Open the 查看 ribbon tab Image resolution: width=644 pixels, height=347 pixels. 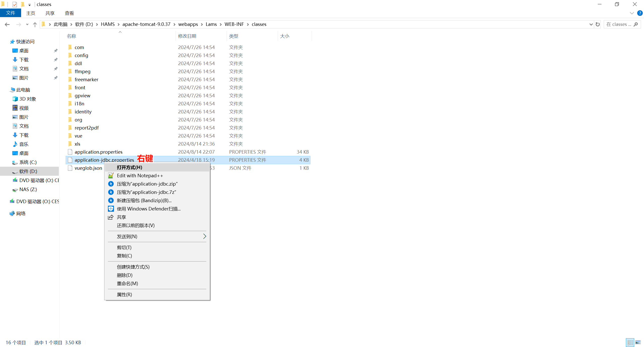(x=69, y=13)
